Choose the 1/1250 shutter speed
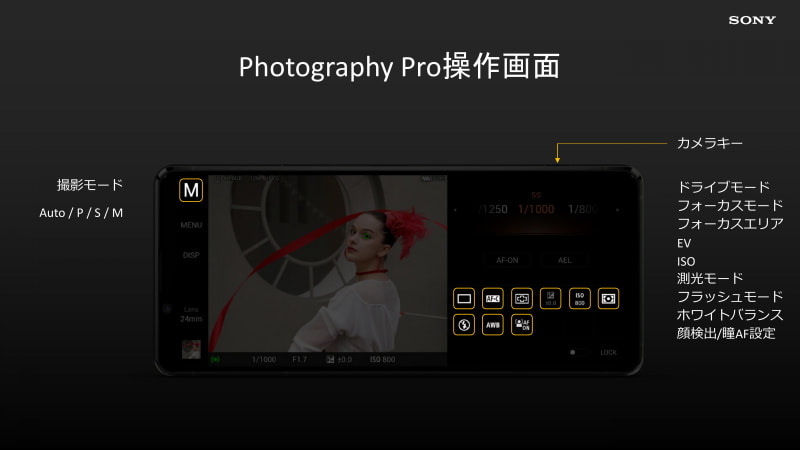Screen dimensions: 800x450 493,209
